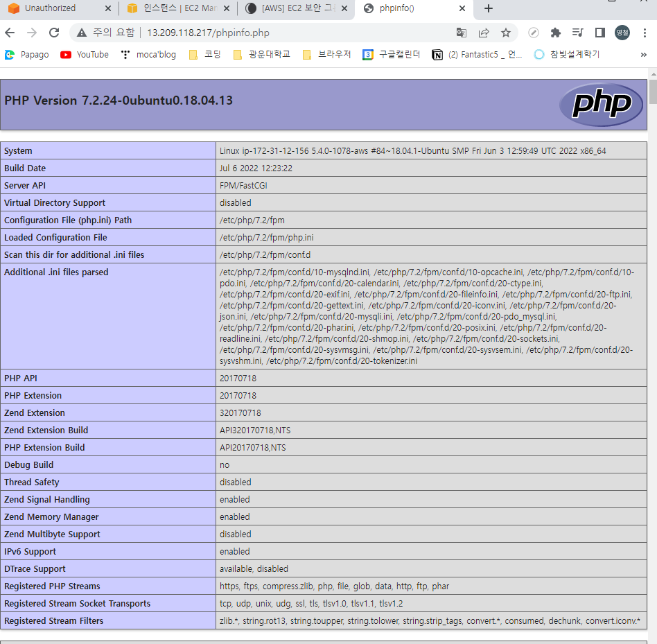
Task: Open the user profile avatar
Action: [622, 33]
